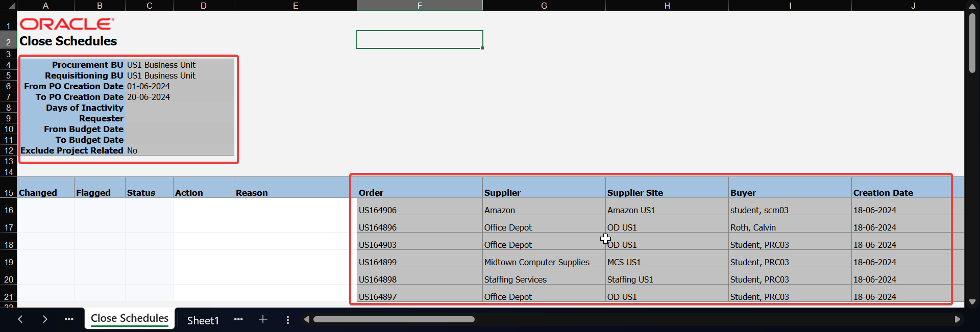The width and height of the screenshot is (980, 332).
Task: Click the Days of Inactivity label
Action: 85,108
